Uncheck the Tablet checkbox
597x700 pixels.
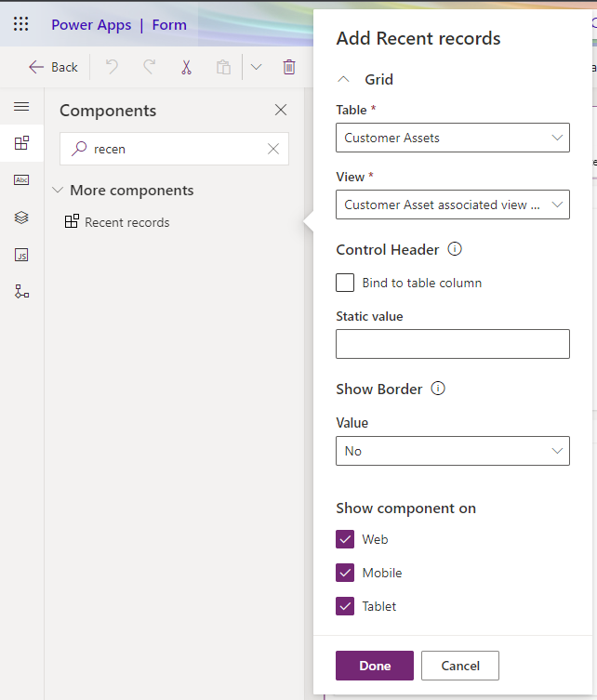(345, 606)
